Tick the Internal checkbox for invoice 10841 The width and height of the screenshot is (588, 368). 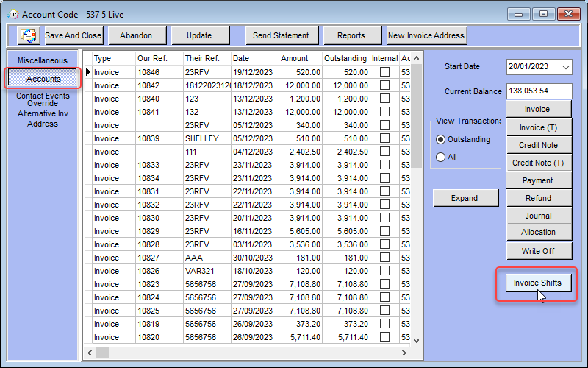tap(384, 112)
